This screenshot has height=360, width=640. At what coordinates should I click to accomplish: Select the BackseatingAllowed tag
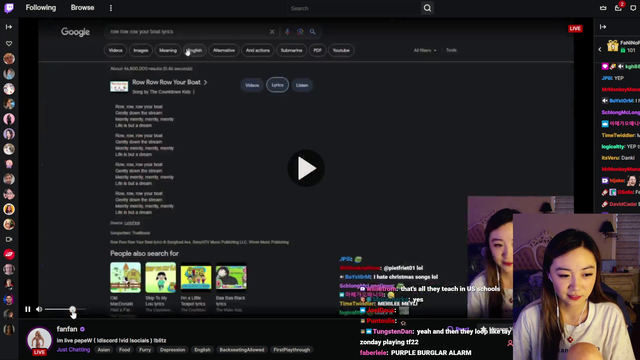242,350
